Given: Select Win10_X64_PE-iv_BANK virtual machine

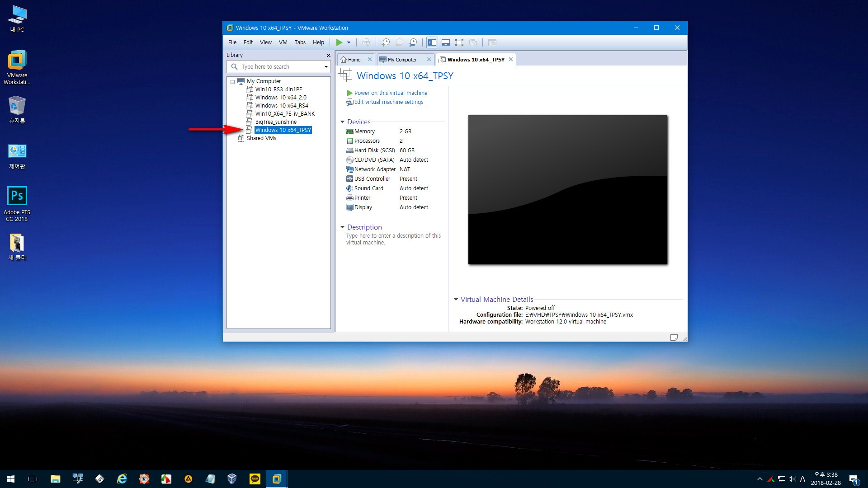Looking at the screenshot, I should pos(285,114).
